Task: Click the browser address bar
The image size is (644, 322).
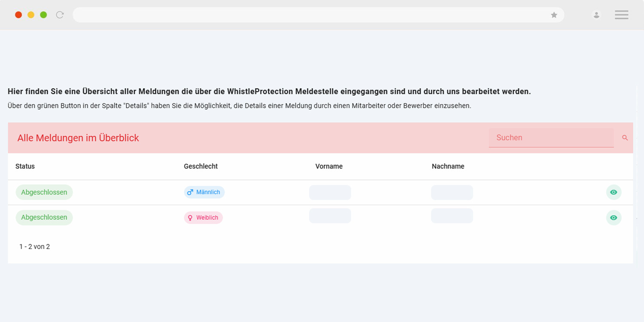Action: tap(318, 15)
